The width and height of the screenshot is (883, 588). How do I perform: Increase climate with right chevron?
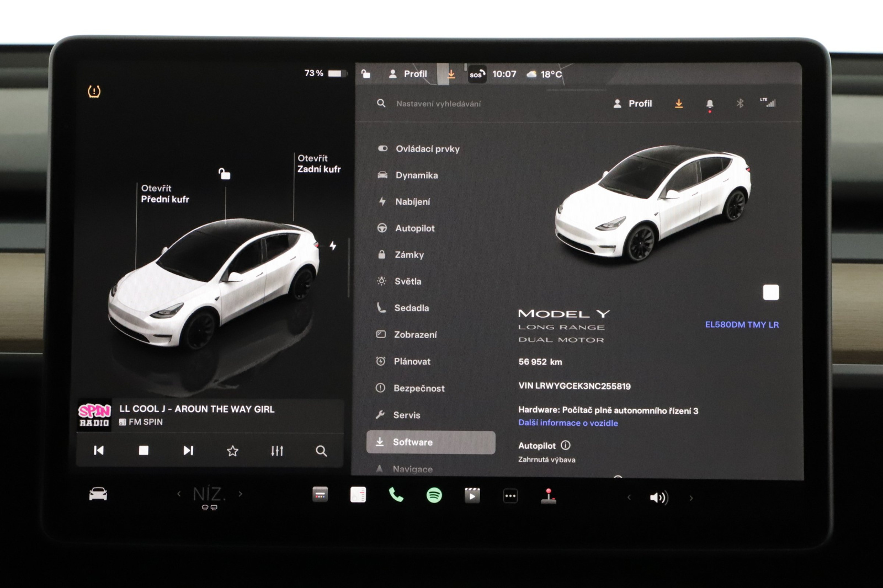coord(240,494)
